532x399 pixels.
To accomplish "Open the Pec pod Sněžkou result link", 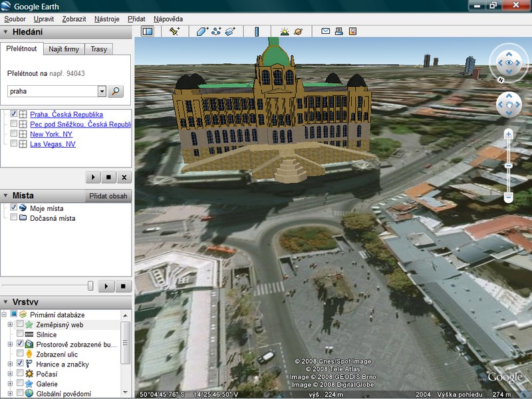I will pos(80,124).
